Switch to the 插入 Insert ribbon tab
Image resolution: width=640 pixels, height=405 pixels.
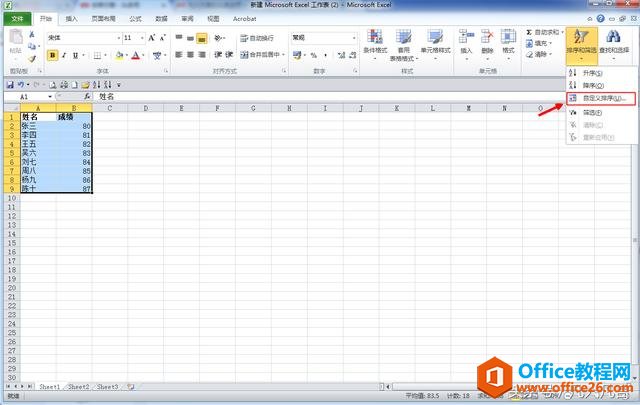click(x=71, y=19)
